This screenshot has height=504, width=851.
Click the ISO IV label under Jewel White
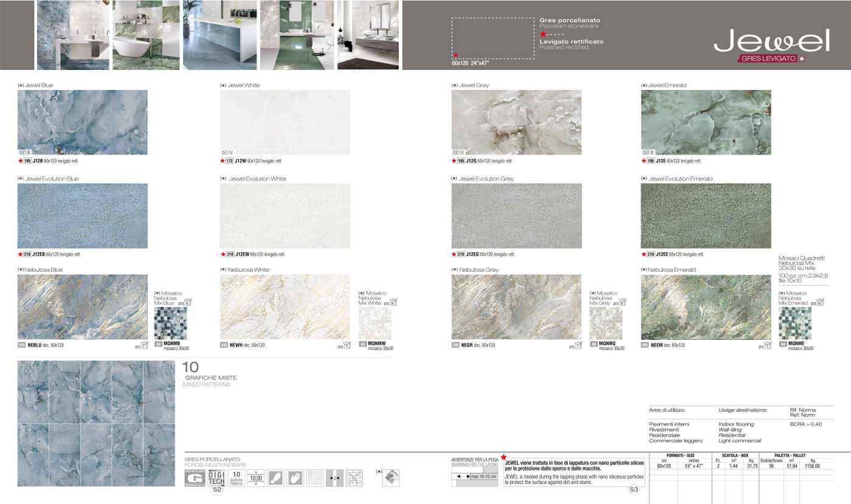point(227,152)
